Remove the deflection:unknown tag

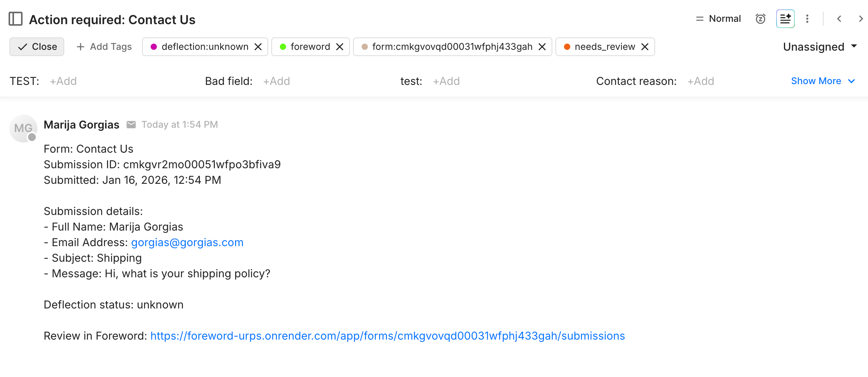[258, 47]
